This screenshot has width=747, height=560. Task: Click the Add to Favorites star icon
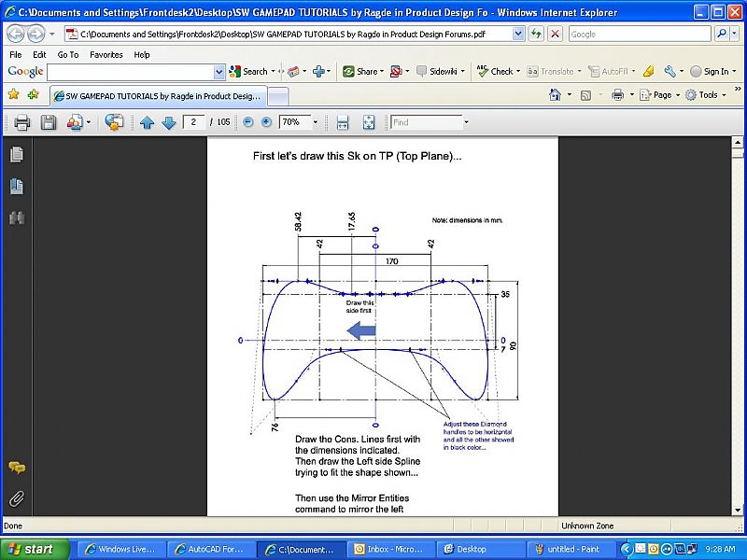(x=34, y=94)
